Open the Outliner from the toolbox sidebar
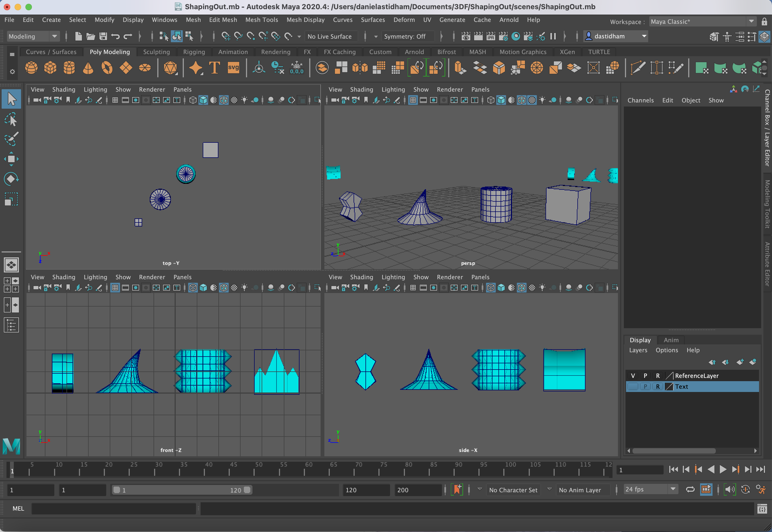The height and width of the screenshot is (532, 772). tap(11, 325)
